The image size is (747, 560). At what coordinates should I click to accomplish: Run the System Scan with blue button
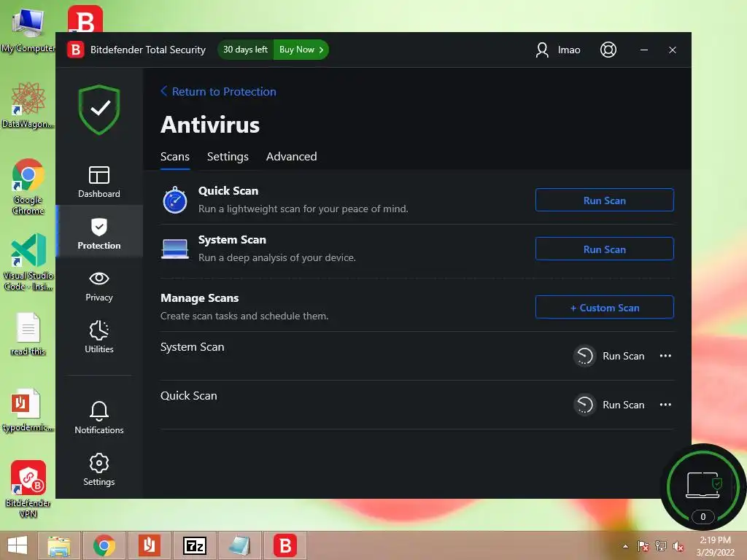tap(605, 249)
